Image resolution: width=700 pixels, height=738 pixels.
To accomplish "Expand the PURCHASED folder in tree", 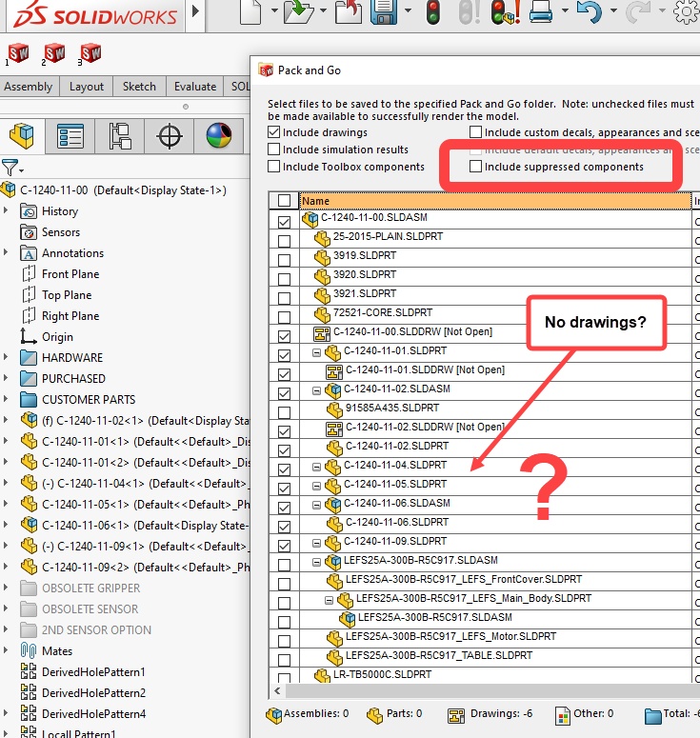I will pos(6,378).
